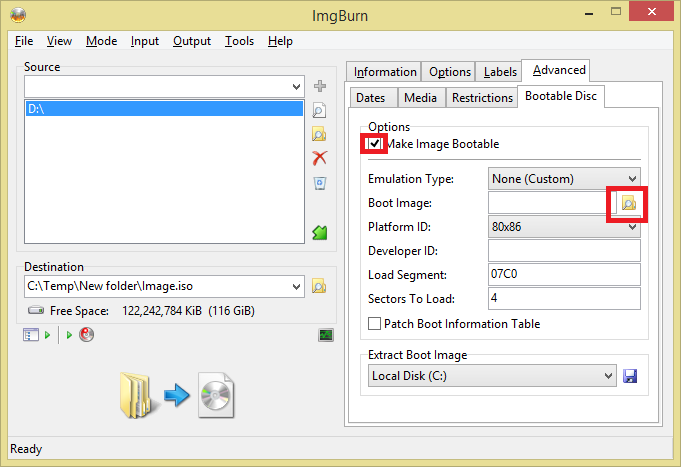This screenshot has height=469, width=682.
Task: Click the Boot Image text field
Action: coord(552,203)
